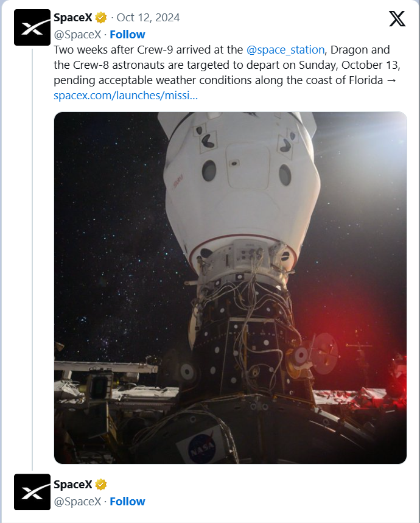Click the bold SpaceX name on bottom tweet
The width and height of the screenshot is (420, 523).
tap(72, 485)
